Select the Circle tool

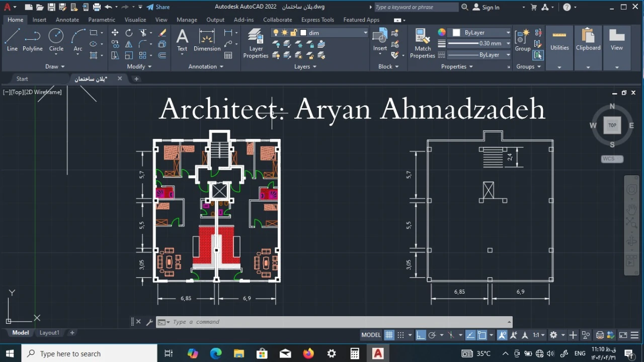(56, 40)
